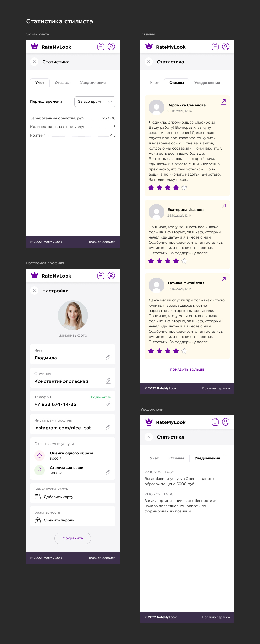Click fifth empty star in Вероника's rating
The image size is (260, 644).
(184, 188)
